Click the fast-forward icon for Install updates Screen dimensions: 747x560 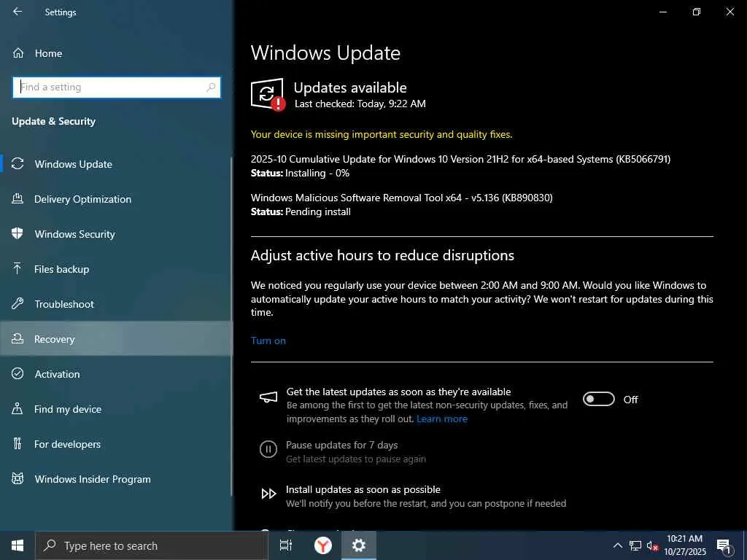(268, 494)
